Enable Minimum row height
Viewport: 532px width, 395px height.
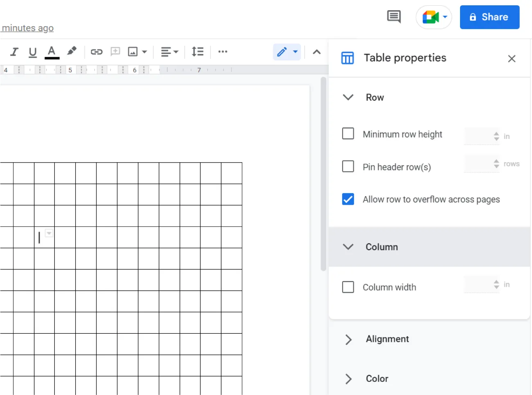pyautogui.click(x=348, y=134)
